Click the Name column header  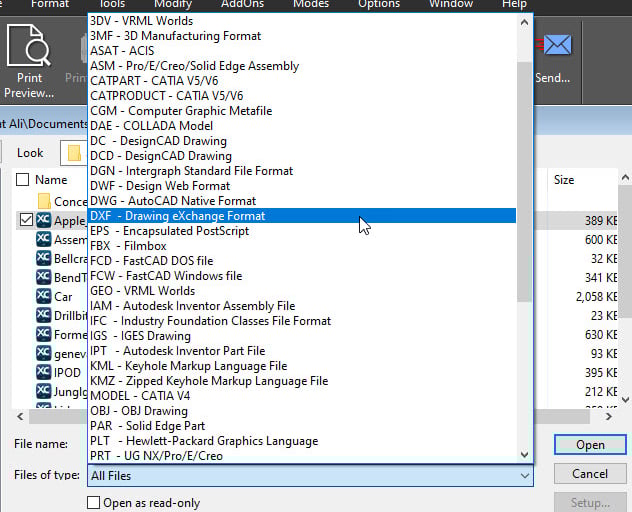(51, 180)
